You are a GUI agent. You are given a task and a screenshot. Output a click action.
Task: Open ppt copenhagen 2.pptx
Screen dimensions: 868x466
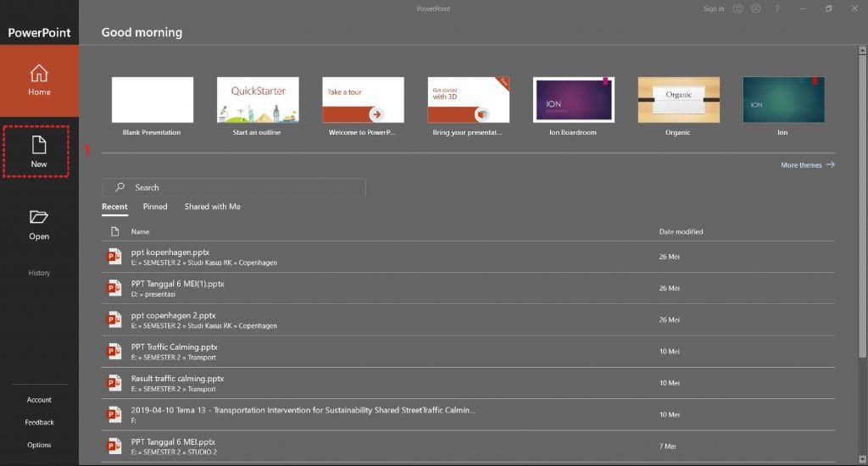tap(468, 320)
